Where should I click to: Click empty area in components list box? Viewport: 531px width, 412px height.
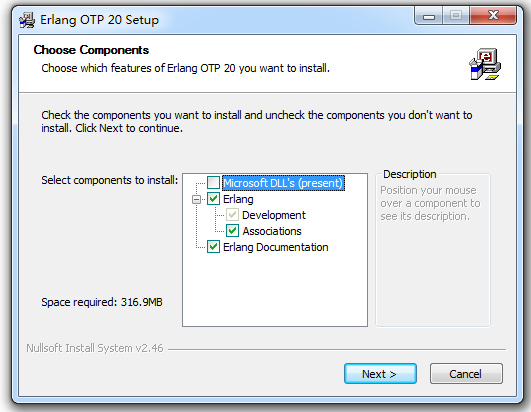pos(275,289)
